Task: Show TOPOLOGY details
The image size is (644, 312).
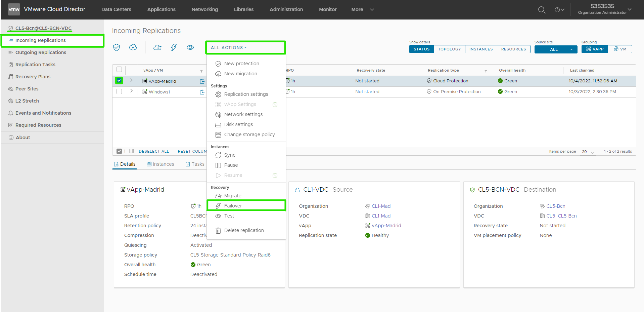Action: point(449,49)
